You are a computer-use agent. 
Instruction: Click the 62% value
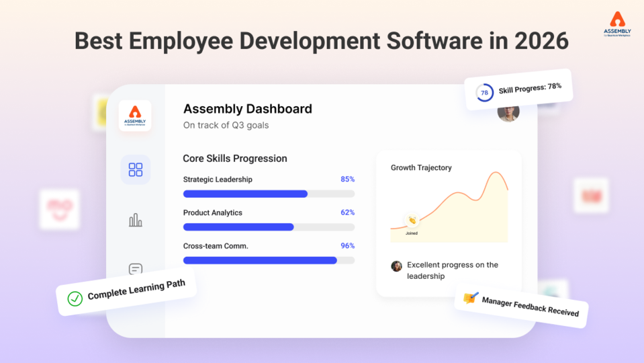click(347, 212)
